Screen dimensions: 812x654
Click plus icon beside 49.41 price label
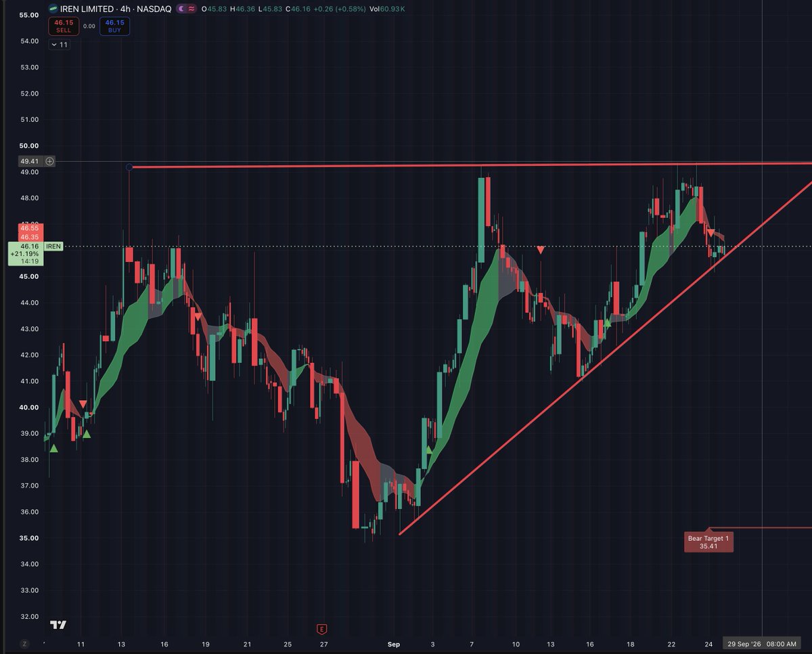(x=49, y=162)
